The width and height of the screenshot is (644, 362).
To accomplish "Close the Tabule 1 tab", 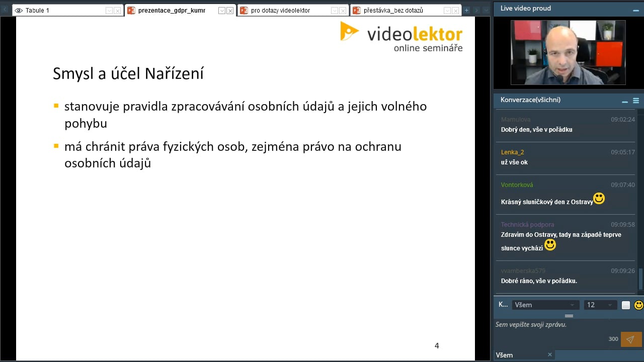I will 117,11.
